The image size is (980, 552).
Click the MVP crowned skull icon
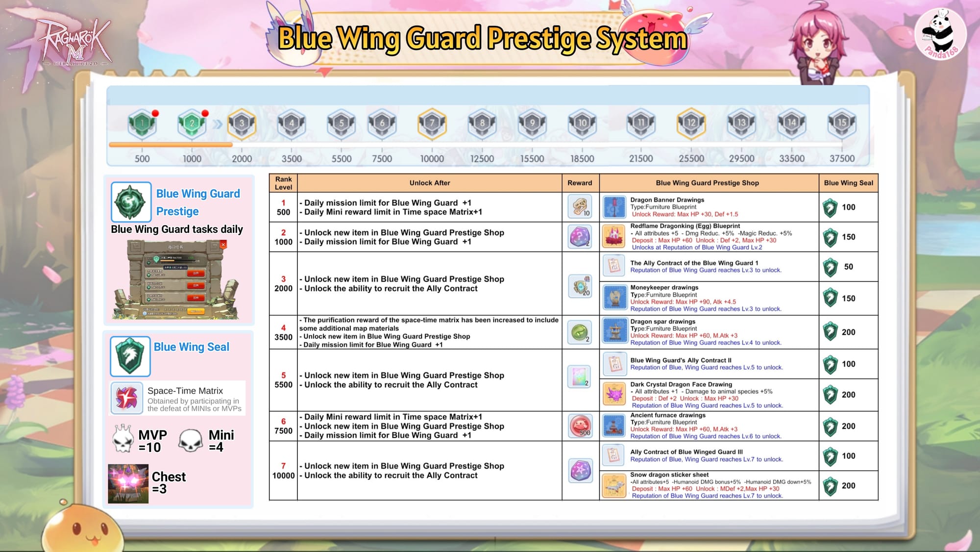pos(122,439)
